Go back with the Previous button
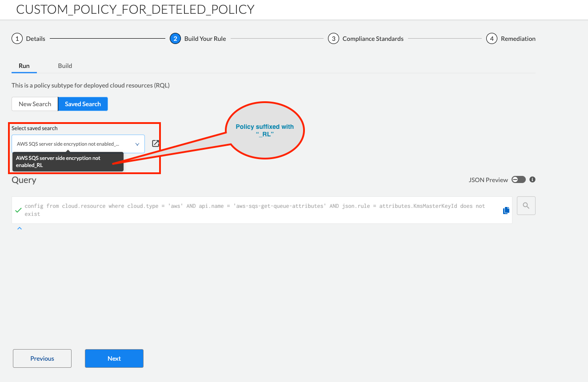 [x=42, y=358]
